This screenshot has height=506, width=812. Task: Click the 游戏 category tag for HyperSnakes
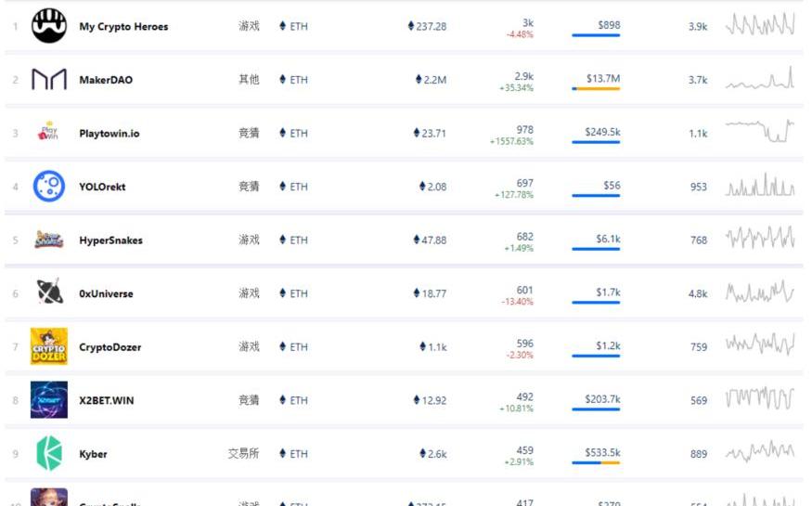249,240
